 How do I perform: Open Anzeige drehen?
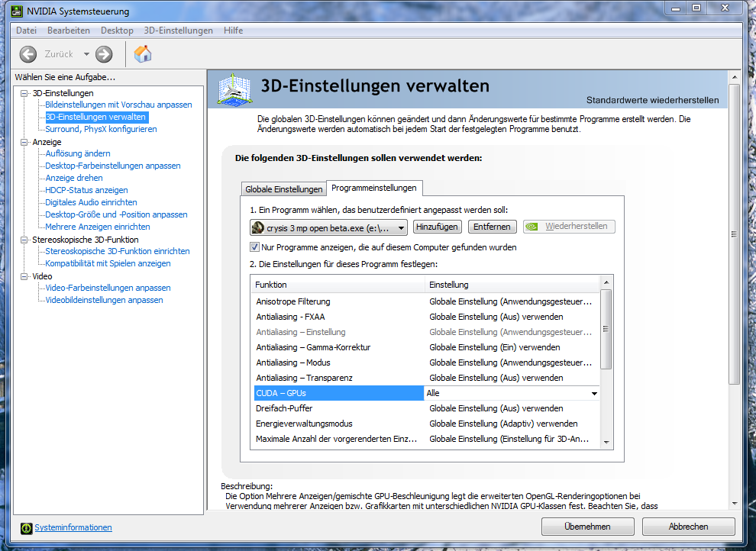tap(74, 178)
